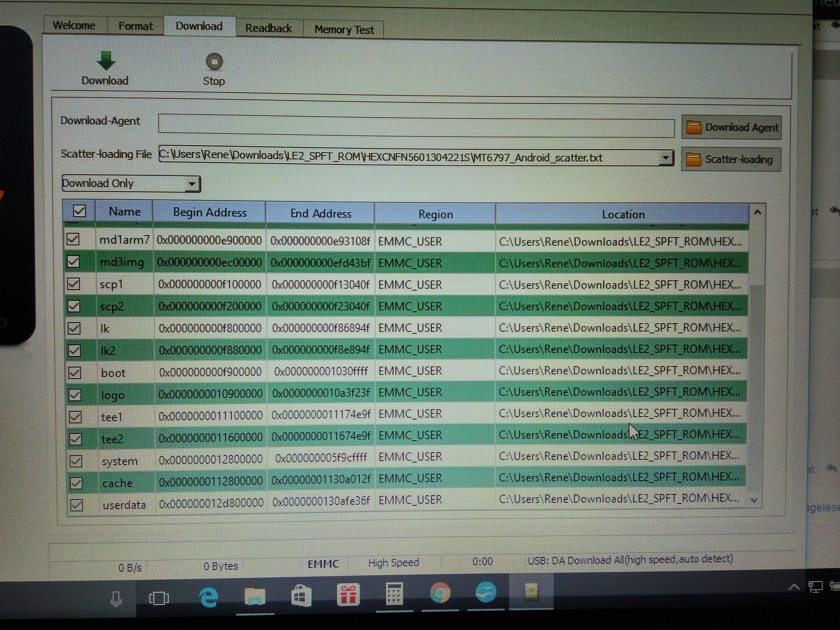Click the Stop icon

tap(214, 62)
